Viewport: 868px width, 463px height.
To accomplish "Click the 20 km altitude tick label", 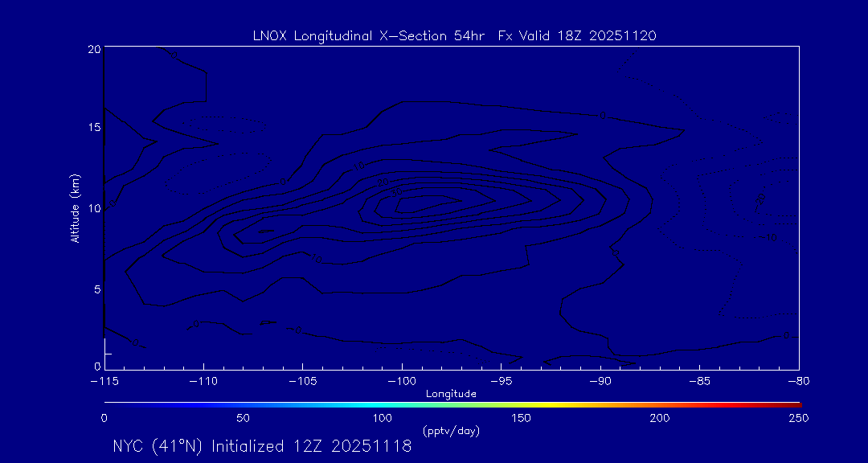I will [x=93, y=49].
